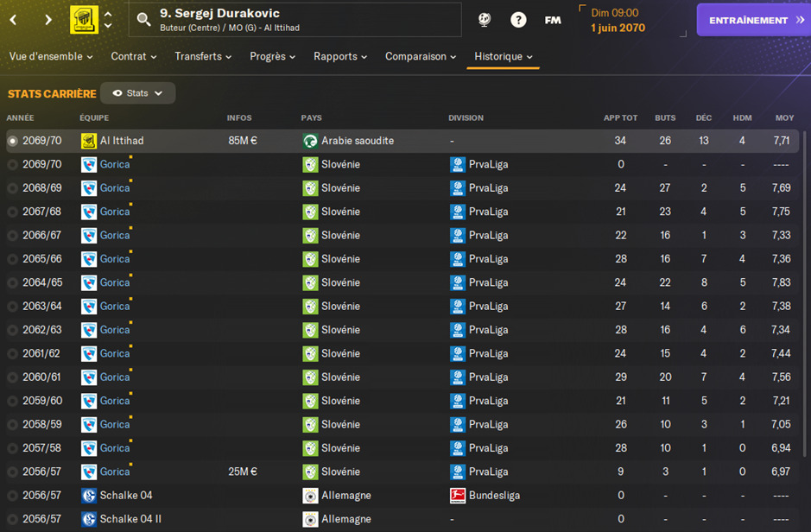The image size is (811, 532).
Task: Click the Allemagne flag in Schalke 04 row
Action: [310, 495]
